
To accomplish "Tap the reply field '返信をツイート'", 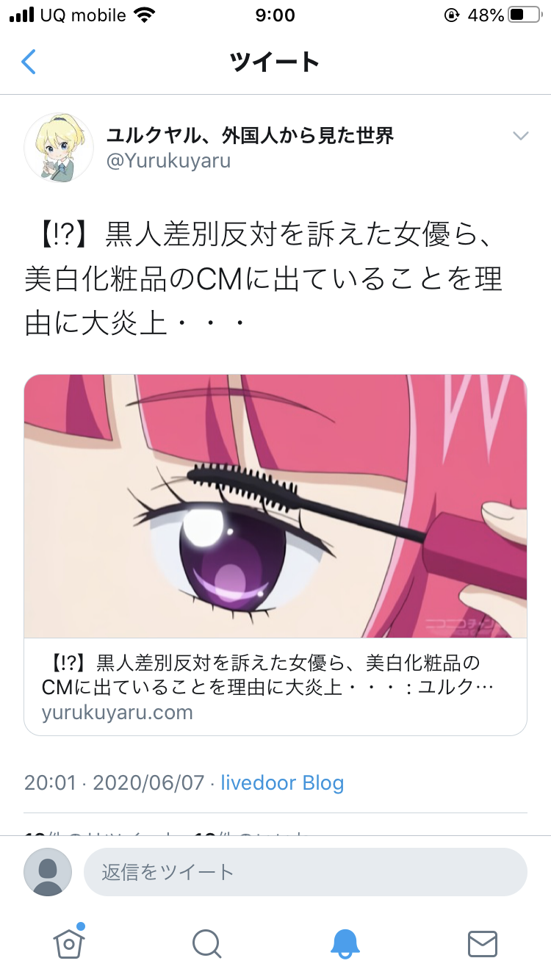I will (x=306, y=872).
